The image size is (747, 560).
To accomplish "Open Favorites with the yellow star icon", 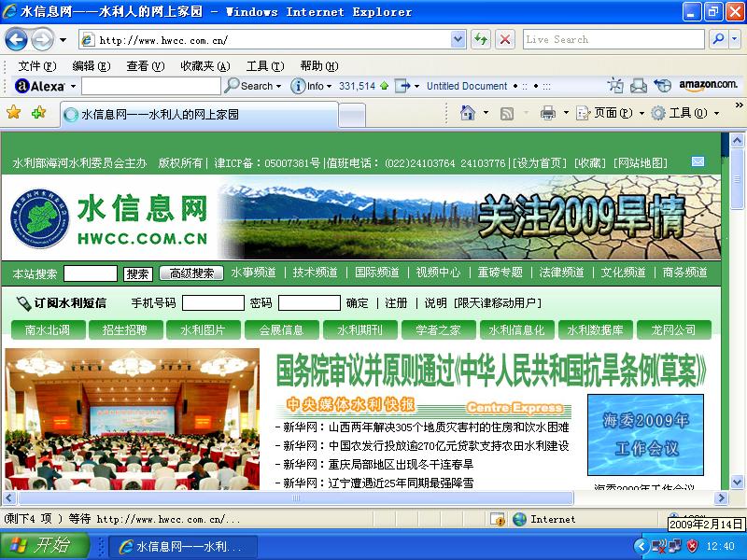I will pos(15,112).
